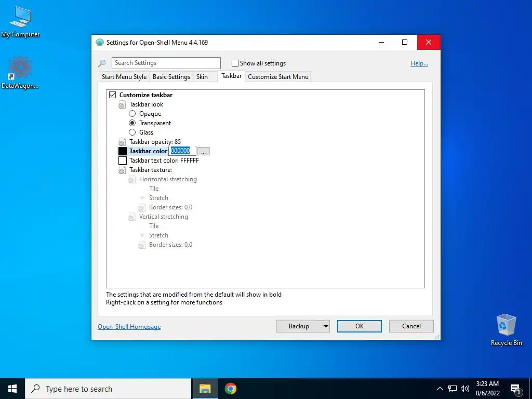Click the Windows taskbar search box
The image size is (532, 399).
click(108, 389)
